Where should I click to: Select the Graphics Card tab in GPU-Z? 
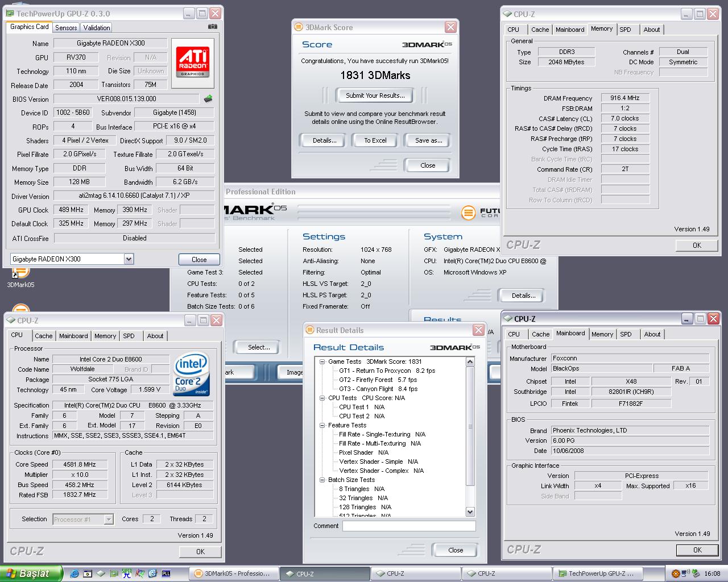30,27
